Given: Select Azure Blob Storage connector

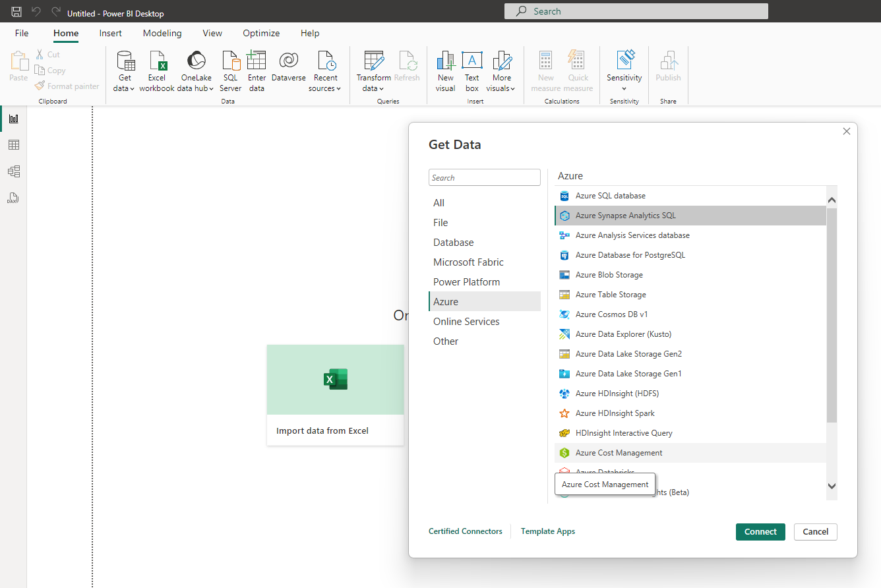Looking at the screenshot, I should coord(609,275).
